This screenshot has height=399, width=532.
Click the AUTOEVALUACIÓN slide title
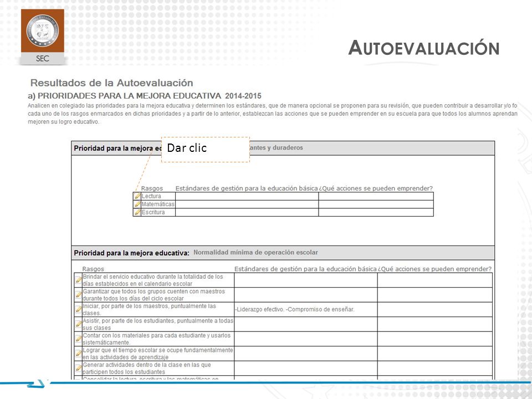coord(424,48)
